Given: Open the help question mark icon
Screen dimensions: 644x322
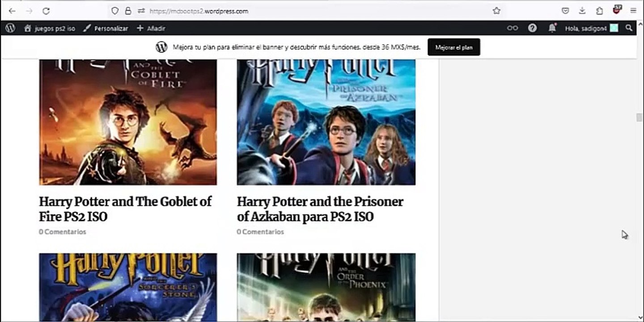Looking at the screenshot, I should pos(532,28).
